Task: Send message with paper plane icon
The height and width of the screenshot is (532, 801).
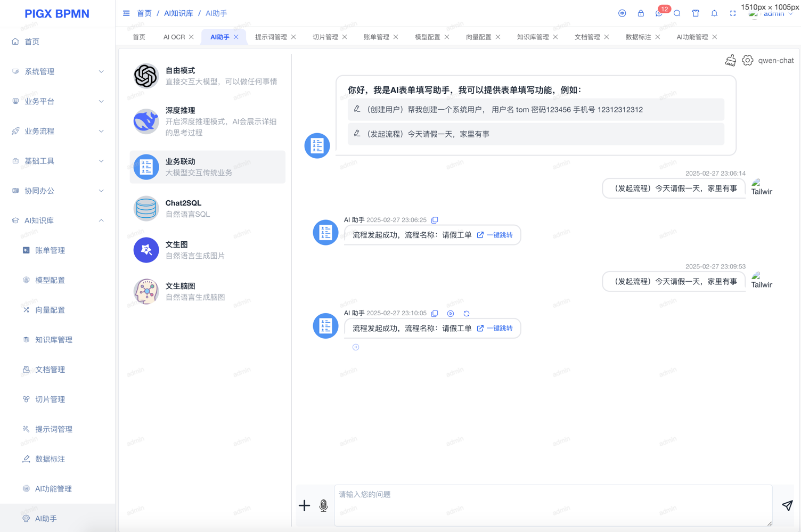Action: tap(787, 505)
